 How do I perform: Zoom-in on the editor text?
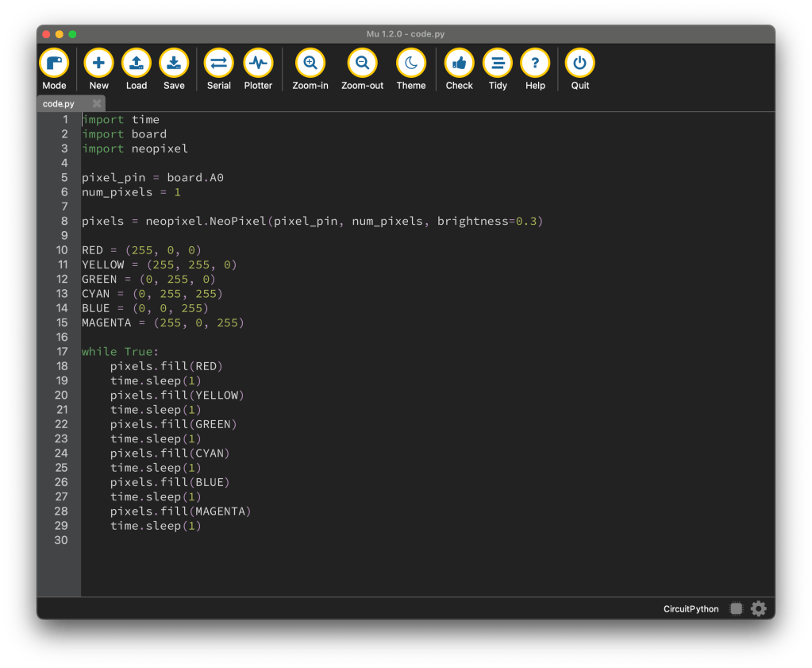coord(310,64)
